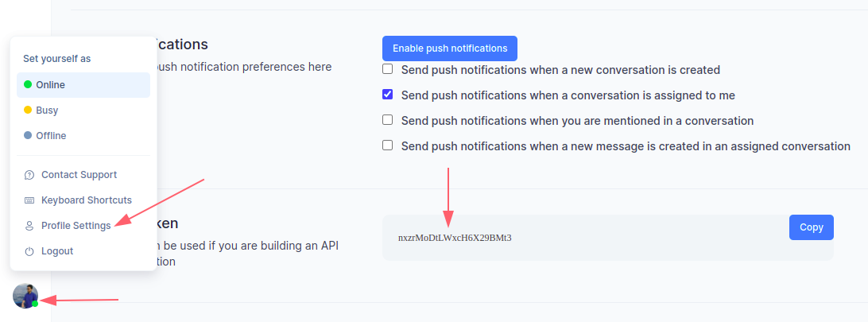Click the Enable push notifications button
Viewport: 868px width, 322px height.
(450, 48)
